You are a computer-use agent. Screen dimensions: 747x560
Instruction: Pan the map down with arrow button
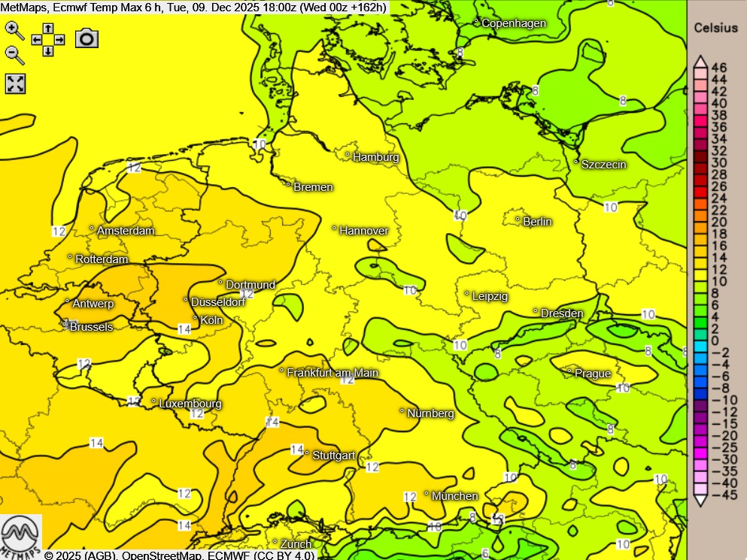pos(48,50)
